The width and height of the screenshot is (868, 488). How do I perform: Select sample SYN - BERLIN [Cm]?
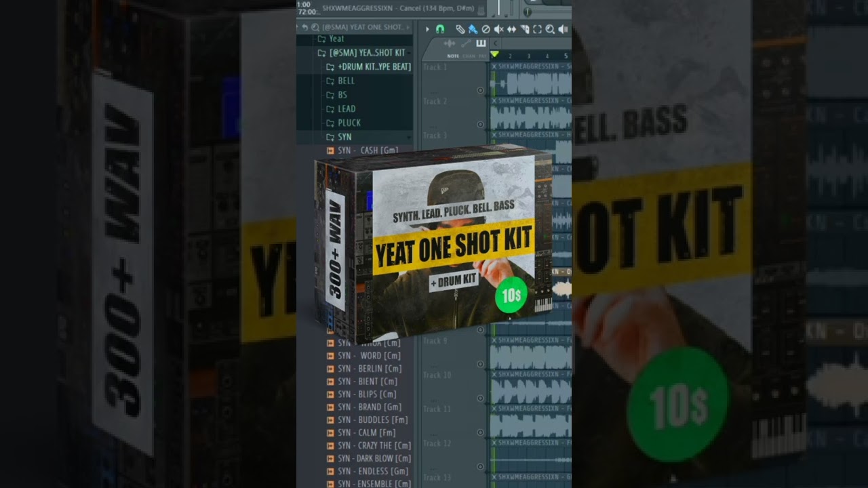[x=364, y=369]
